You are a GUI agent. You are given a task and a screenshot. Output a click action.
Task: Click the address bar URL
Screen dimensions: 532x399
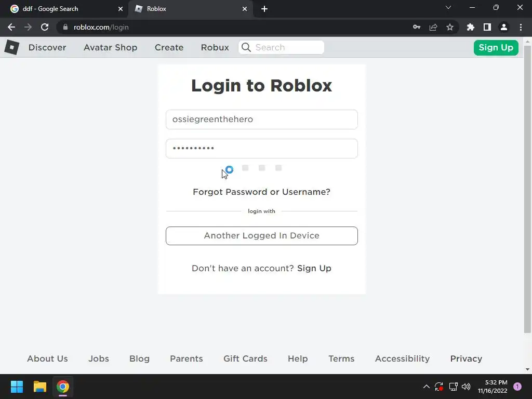(x=101, y=27)
